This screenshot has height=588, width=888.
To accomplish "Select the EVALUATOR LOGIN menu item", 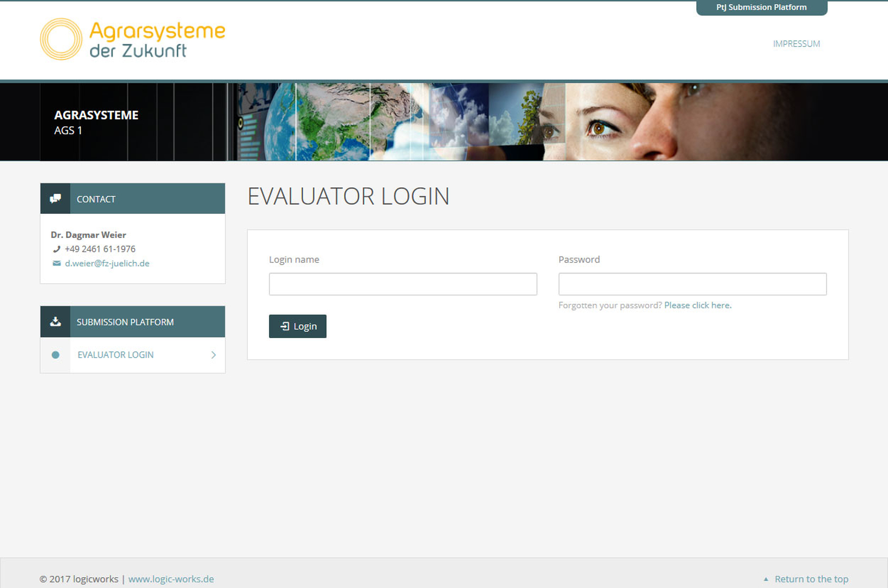I will coord(132,355).
